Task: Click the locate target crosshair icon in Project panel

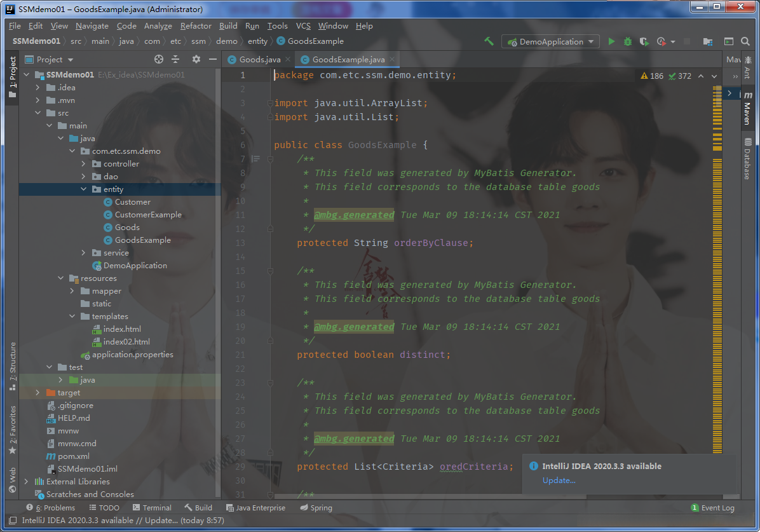Action: 159,59
